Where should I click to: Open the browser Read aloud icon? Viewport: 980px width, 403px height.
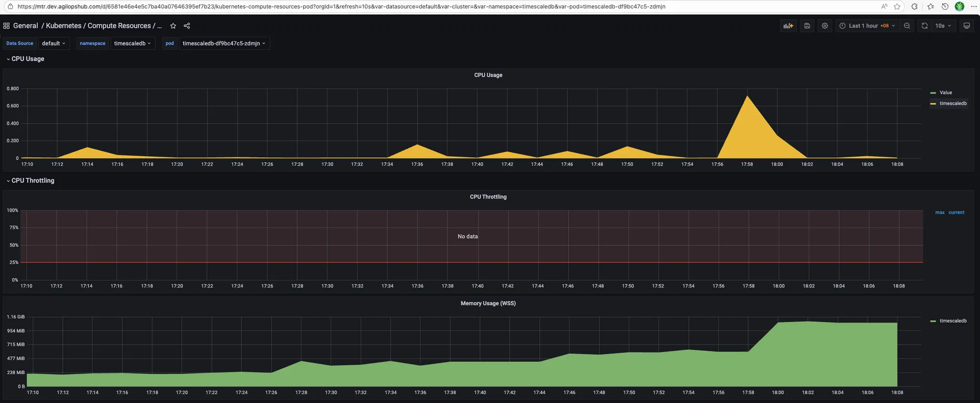pyautogui.click(x=884, y=7)
